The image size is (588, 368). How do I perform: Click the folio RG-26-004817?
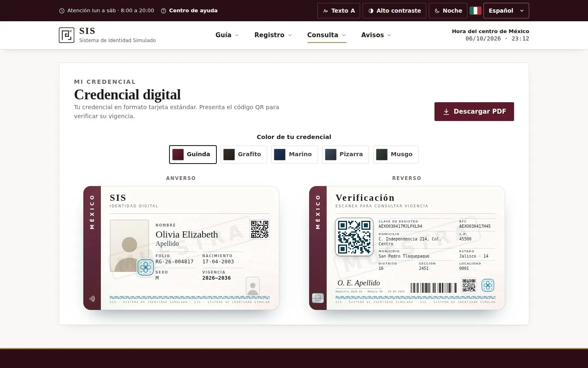(x=174, y=262)
